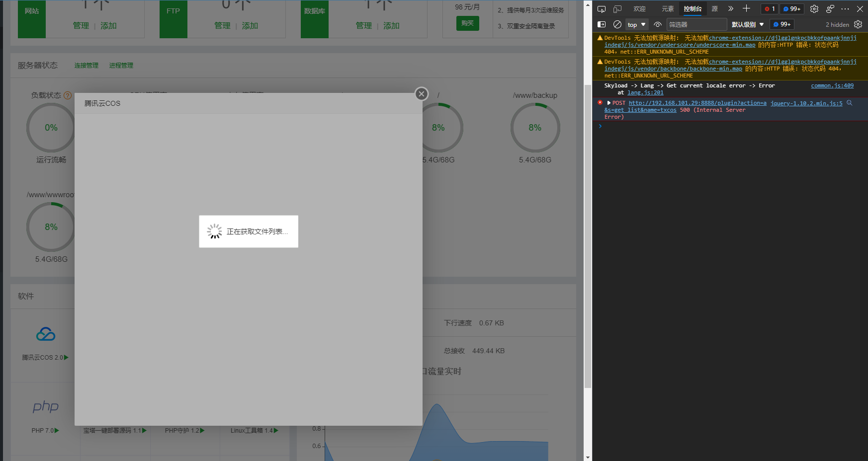Close the DevTools panel

(860, 9)
